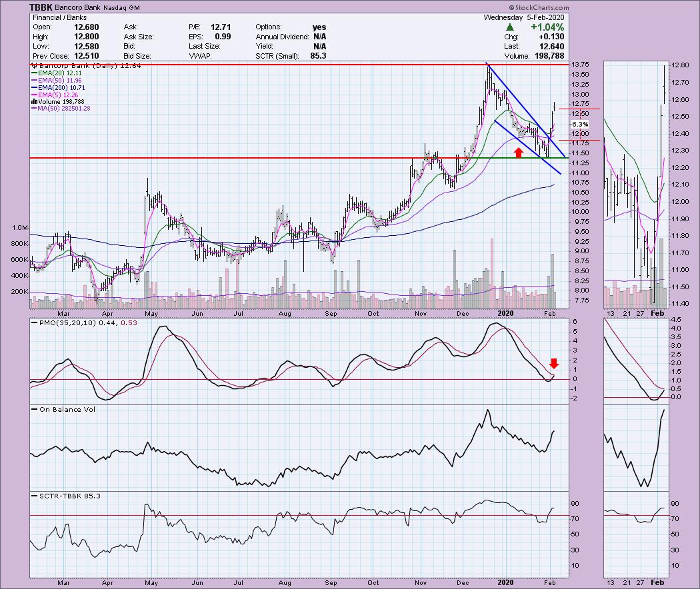Screen dimensions: 700x589
Task: Click the VWAP label in quote header
Action: pyautogui.click(x=199, y=56)
